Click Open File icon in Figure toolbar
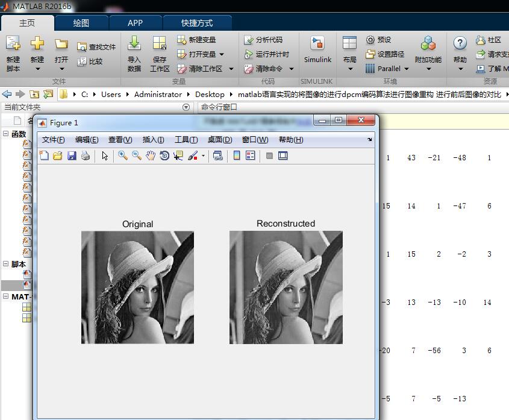 (58, 155)
